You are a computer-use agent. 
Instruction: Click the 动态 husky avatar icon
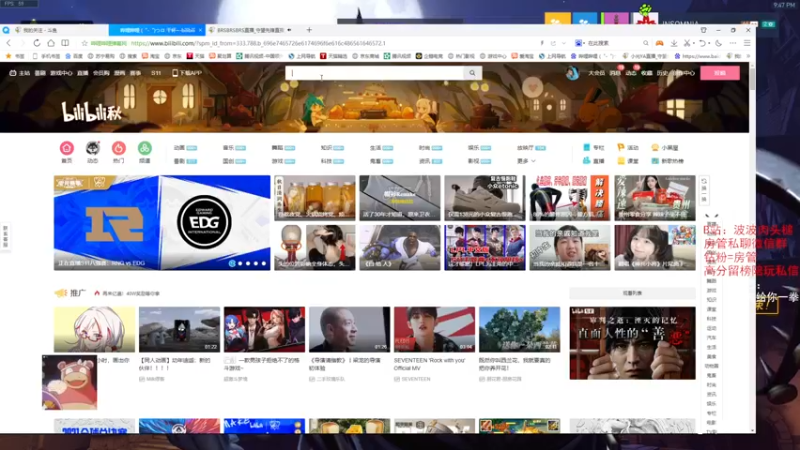click(x=92, y=148)
